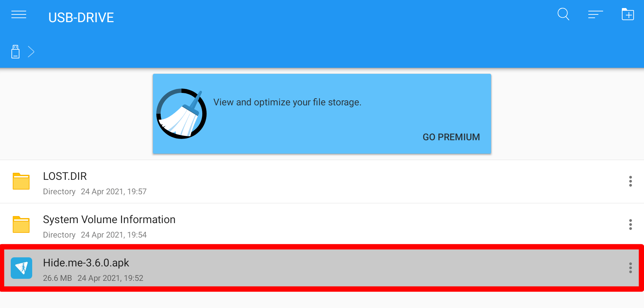Create a new folder with plus icon
This screenshot has height=308, width=644.
click(x=628, y=14)
